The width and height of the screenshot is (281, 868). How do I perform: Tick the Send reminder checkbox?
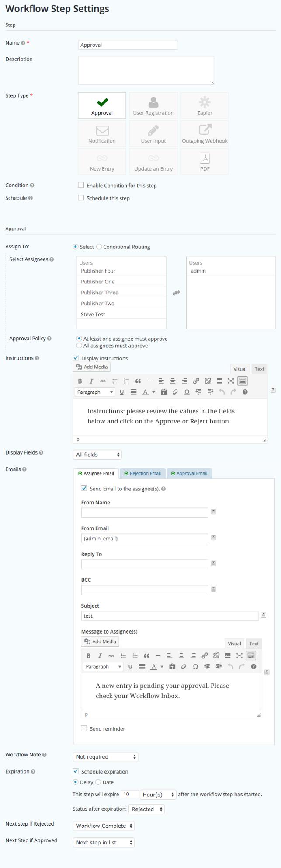click(x=84, y=728)
